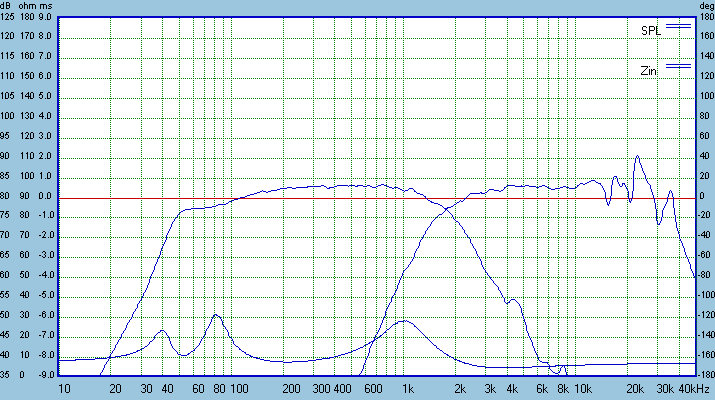Click the SPL legend label
Image resolution: width=715 pixels, height=400 pixels.
651,31
